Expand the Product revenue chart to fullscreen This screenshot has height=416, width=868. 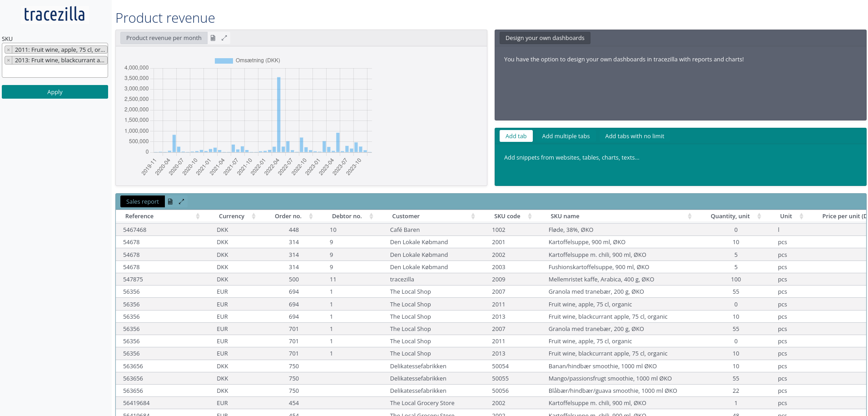(224, 38)
